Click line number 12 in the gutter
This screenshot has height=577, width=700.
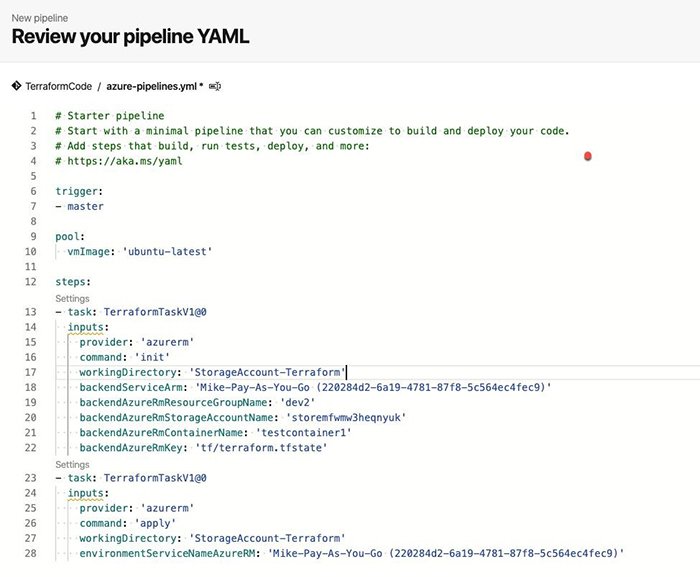click(32, 282)
